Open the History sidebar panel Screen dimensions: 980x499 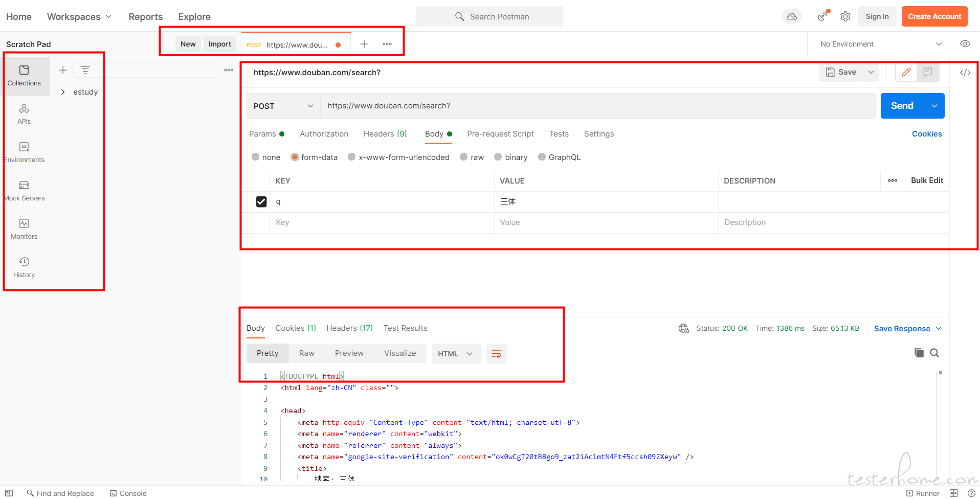(x=24, y=267)
